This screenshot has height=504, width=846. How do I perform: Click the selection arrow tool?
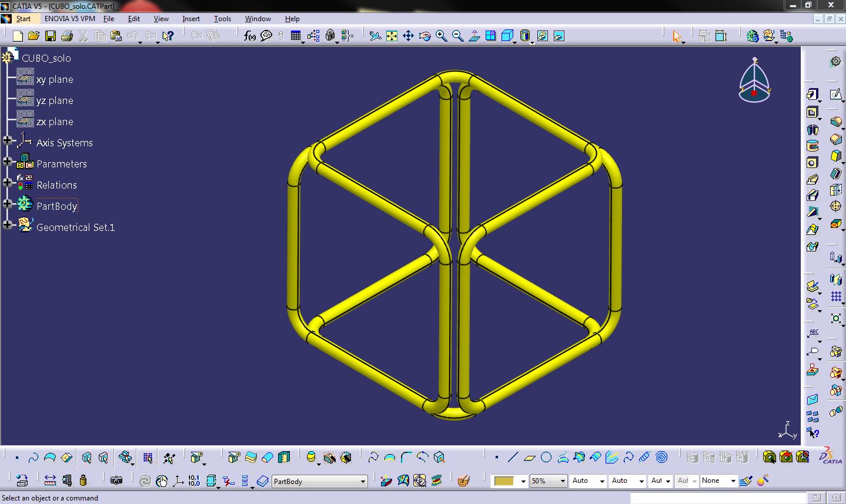pyautogui.click(x=677, y=36)
